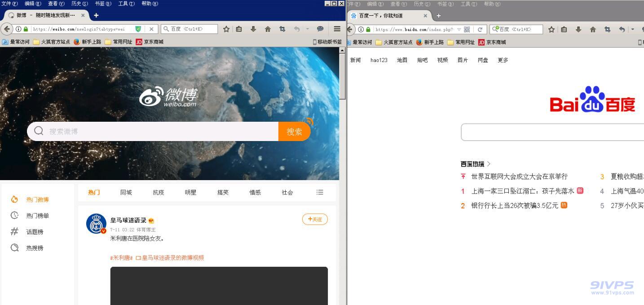The image size is (644, 305).
Task: Select the screenshot crop tool in Baidu window
Action: click(607, 30)
